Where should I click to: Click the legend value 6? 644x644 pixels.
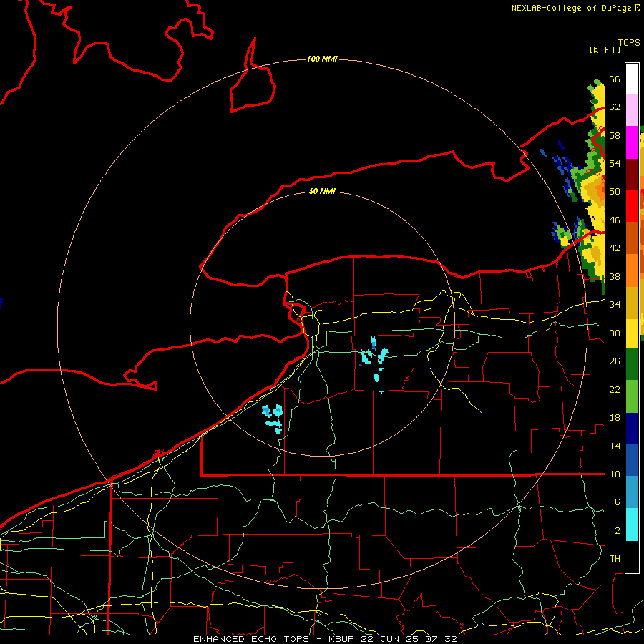(x=617, y=502)
